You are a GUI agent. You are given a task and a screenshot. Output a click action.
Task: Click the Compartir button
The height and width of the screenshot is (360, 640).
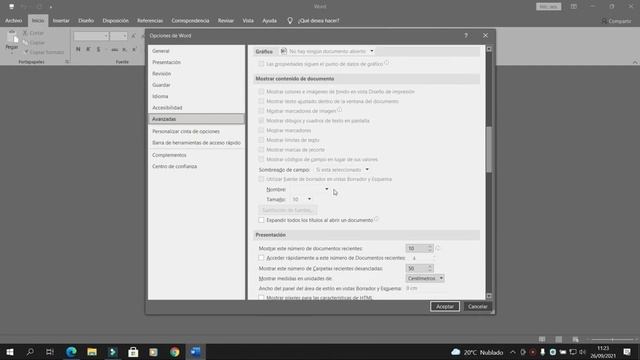pos(616,21)
